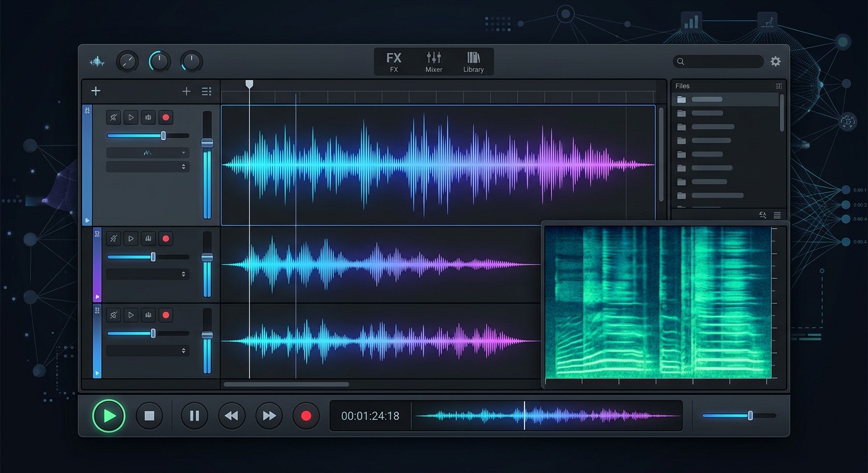Start playback with the green Play button
This screenshot has width=868, height=473.
click(x=109, y=416)
